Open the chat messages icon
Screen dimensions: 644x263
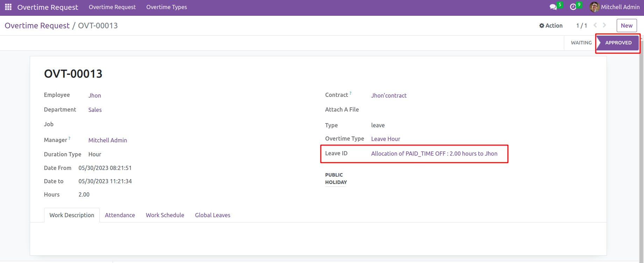(553, 7)
